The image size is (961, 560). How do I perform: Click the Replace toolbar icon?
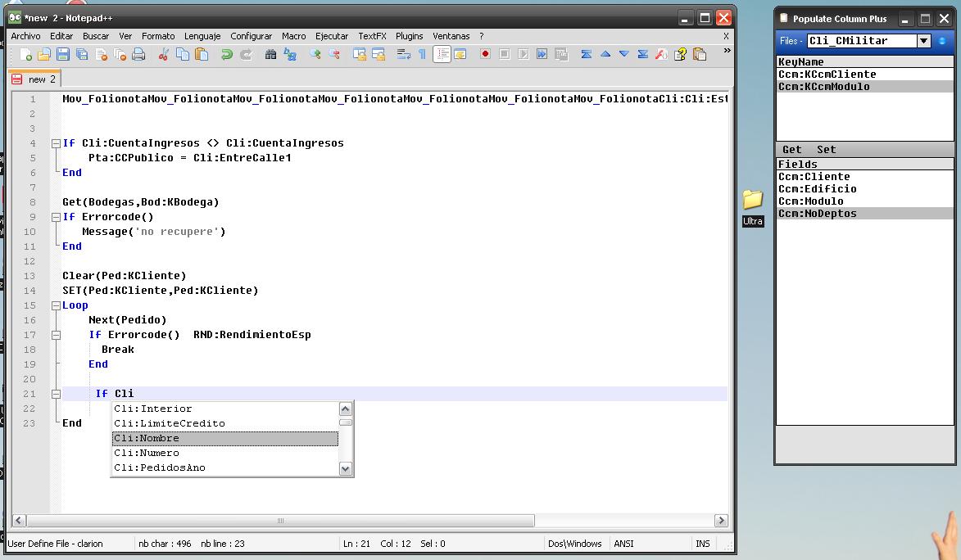[x=290, y=55]
